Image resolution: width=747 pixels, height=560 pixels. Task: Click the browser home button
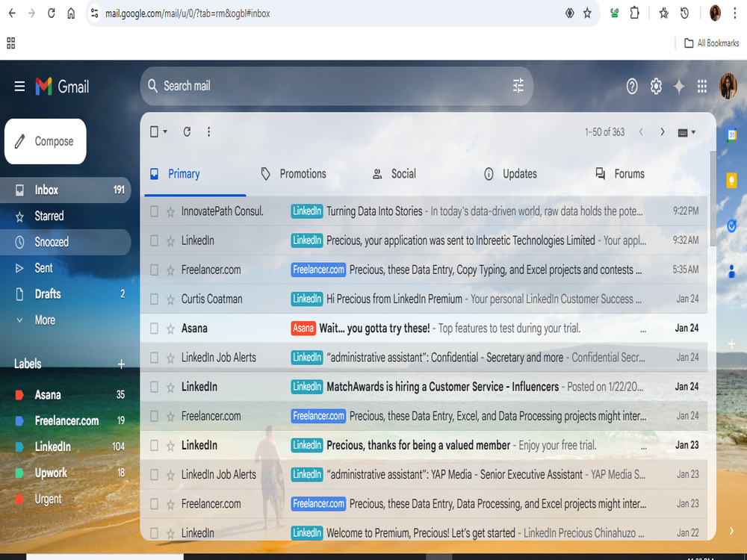pos(71,13)
